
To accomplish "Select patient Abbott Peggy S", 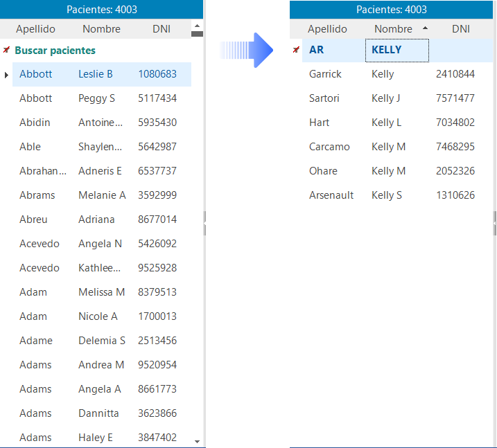I will [x=102, y=98].
